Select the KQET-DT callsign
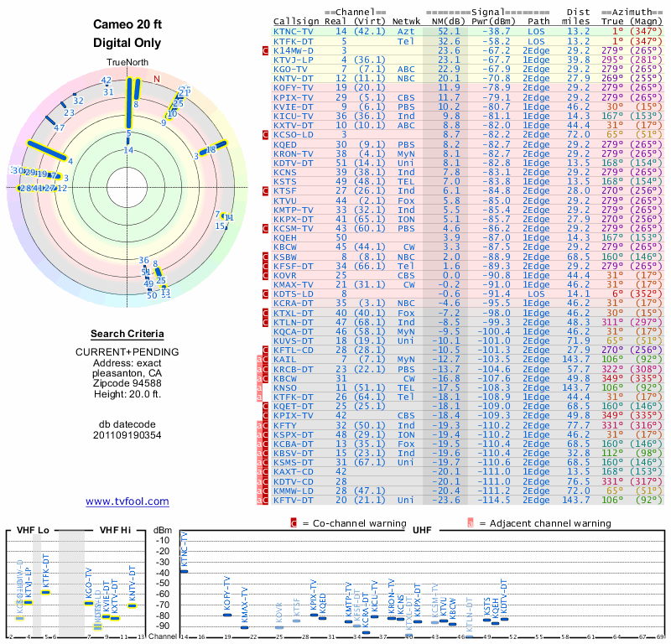 click(x=294, y=406)
